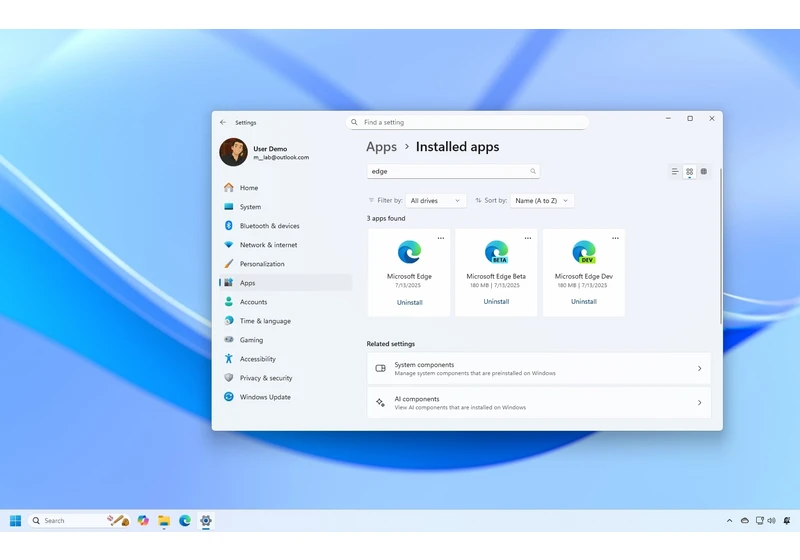This screenshot has height=560, width=800.
Task: Select Gaming in the sidebar
Action: pyautogui.click(x=286, y=340)
